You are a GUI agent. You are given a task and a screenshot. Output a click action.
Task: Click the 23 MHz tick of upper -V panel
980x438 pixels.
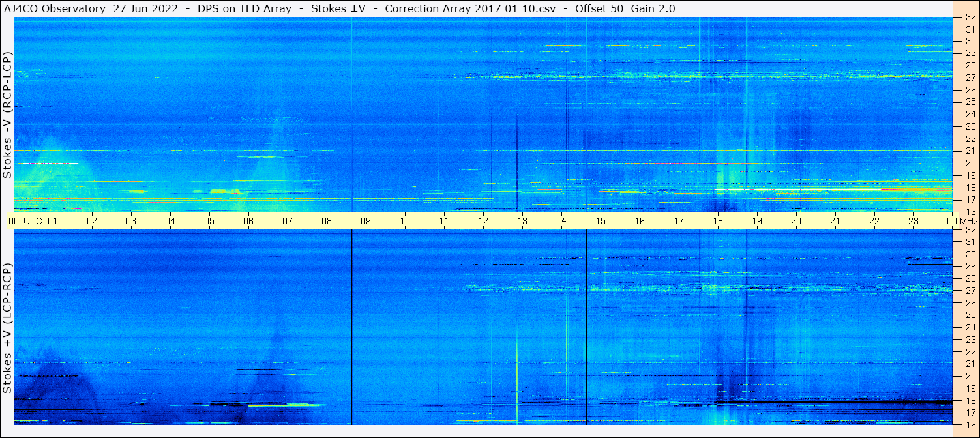tap(970, 126)
